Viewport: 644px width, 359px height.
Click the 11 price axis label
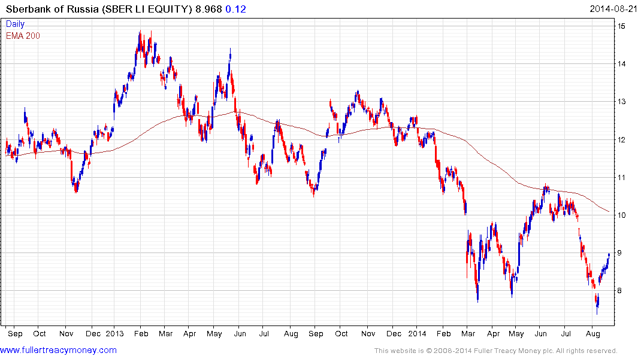tap(621, 178)
